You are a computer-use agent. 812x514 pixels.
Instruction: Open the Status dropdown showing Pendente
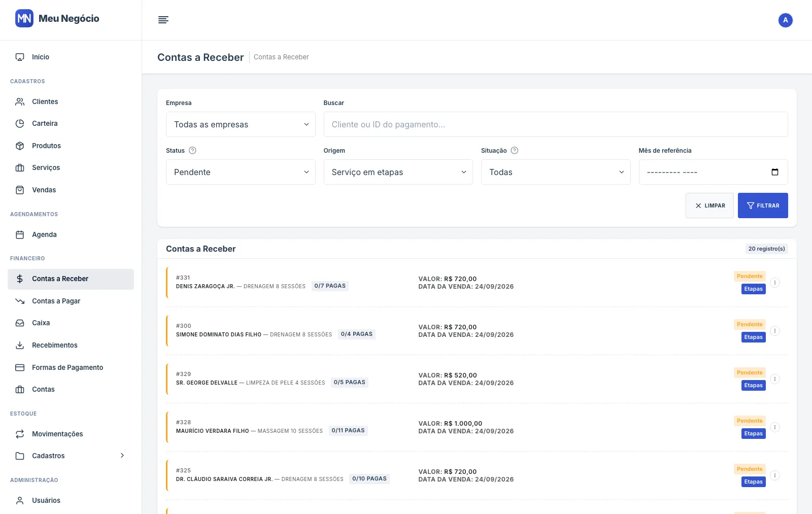[x=241, y=172]
